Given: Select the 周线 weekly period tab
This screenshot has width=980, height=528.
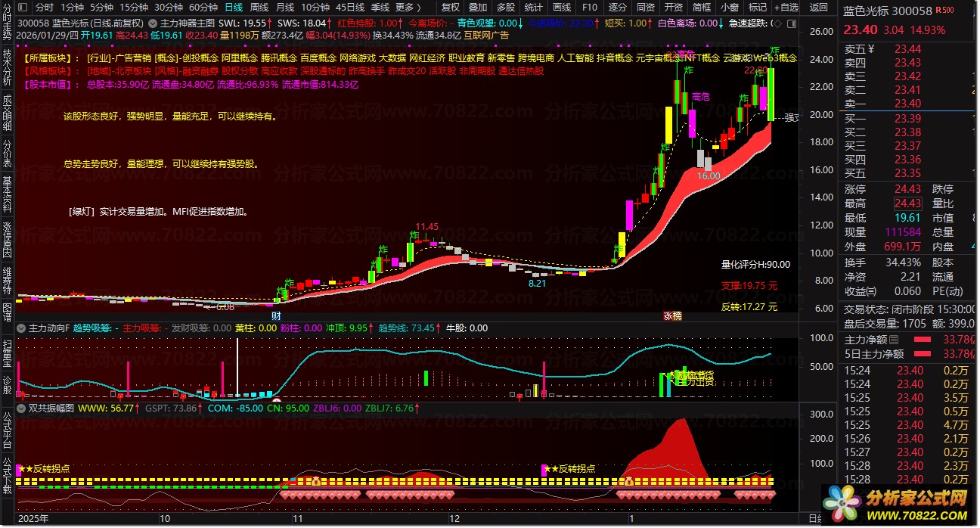Looking at the screenshot, I should [259, 7].
